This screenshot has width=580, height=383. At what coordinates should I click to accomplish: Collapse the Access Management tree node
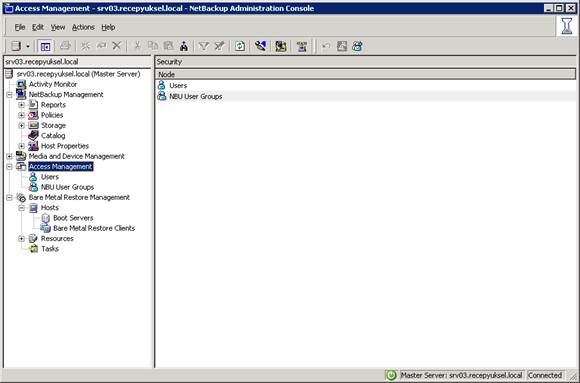9,167
